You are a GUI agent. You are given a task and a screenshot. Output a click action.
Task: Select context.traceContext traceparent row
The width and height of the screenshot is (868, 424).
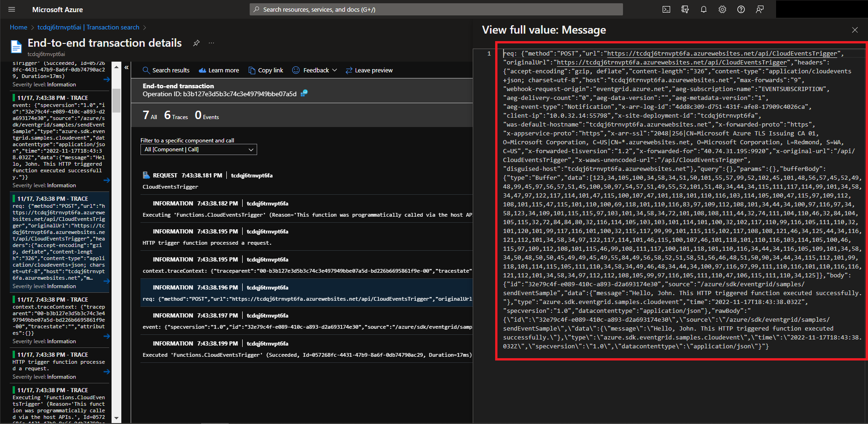[x=308, y=265]
